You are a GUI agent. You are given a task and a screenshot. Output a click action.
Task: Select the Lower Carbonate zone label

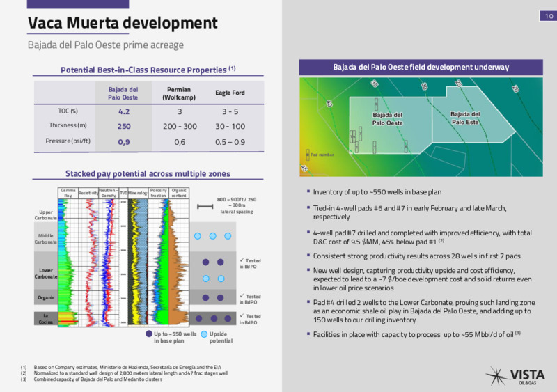[x=46, y=274]
